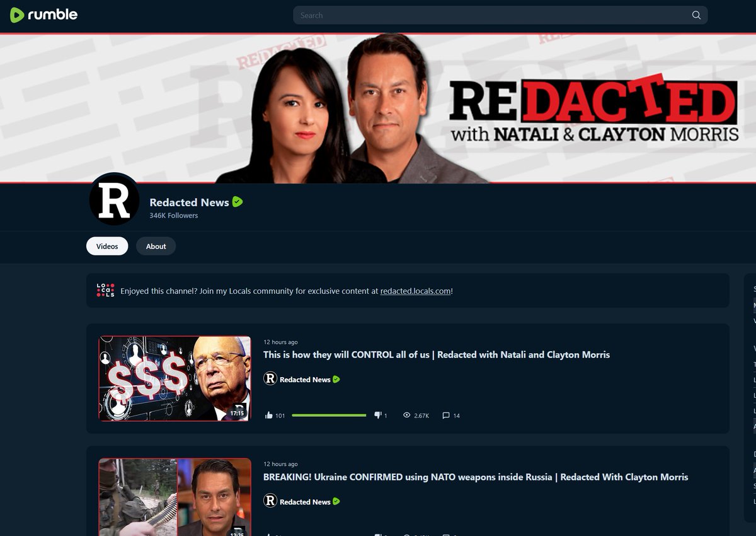
Task: Focus the Search input field
Action: pyautogui.click(x=500, y=15)
